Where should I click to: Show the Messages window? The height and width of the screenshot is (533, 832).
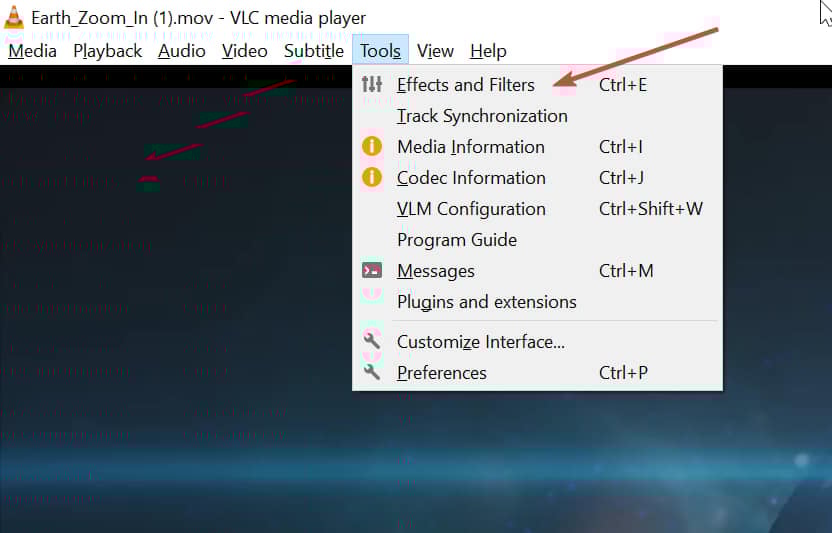(x=537, y=271)
